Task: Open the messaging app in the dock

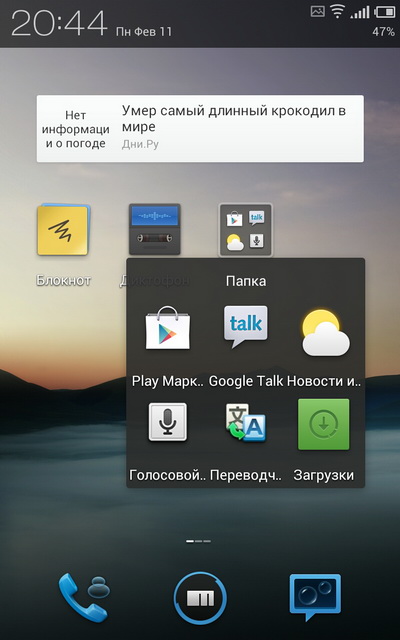Action: pyautogui.click(x=315, y=598)
